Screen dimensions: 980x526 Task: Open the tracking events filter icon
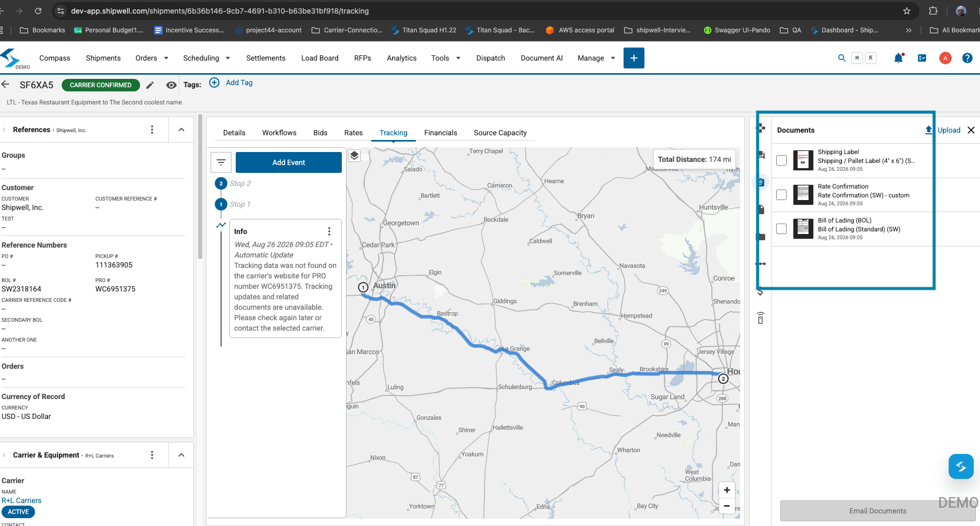pyautogui.click(x=221, y=162)
